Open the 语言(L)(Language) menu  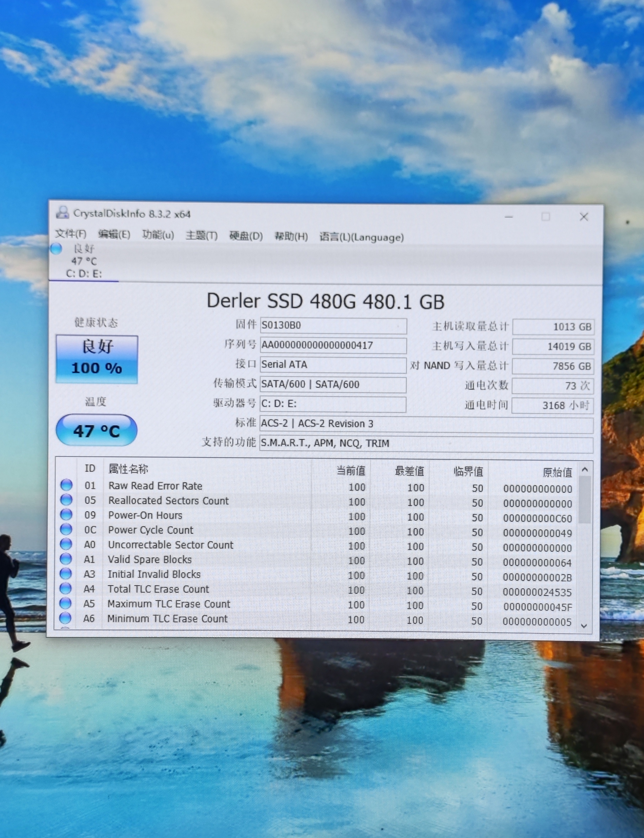pyautogui.click(x=362, y=237)
